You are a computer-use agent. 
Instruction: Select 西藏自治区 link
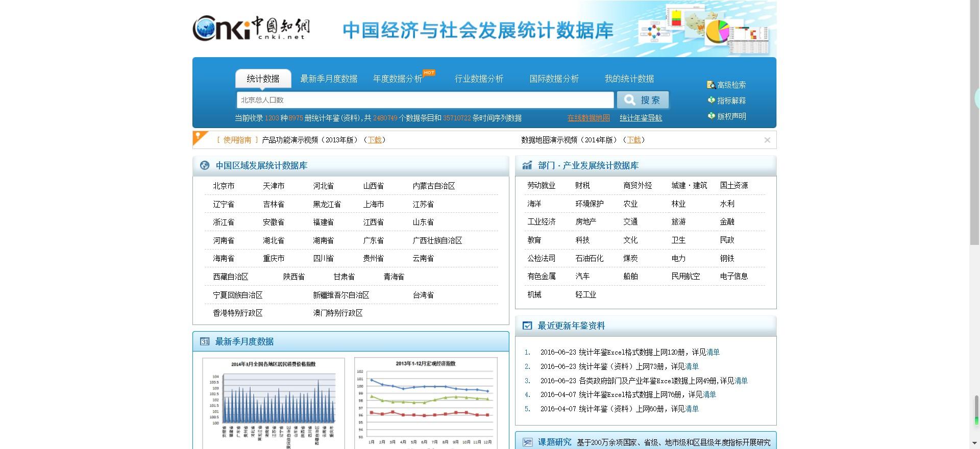231,277
